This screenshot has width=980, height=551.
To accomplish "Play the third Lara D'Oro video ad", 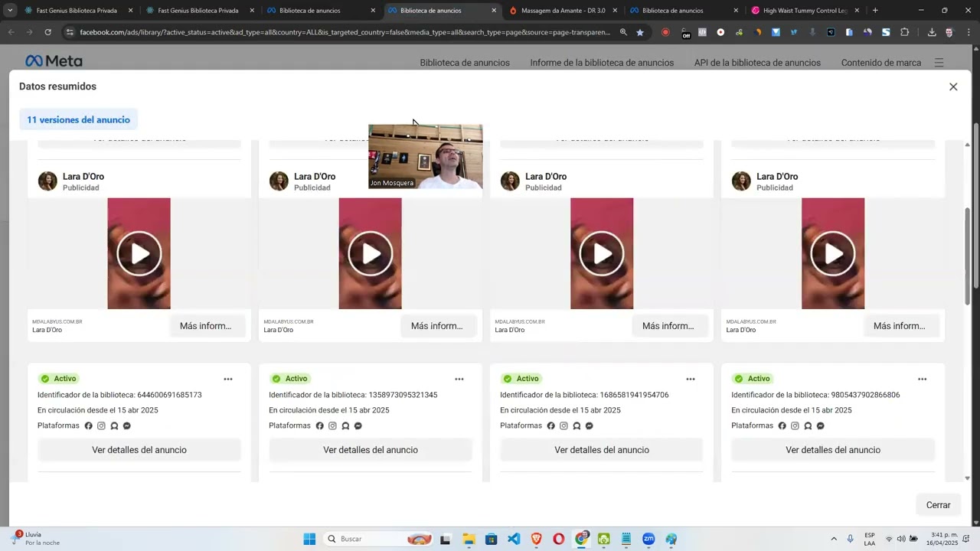I will (602, 253).
